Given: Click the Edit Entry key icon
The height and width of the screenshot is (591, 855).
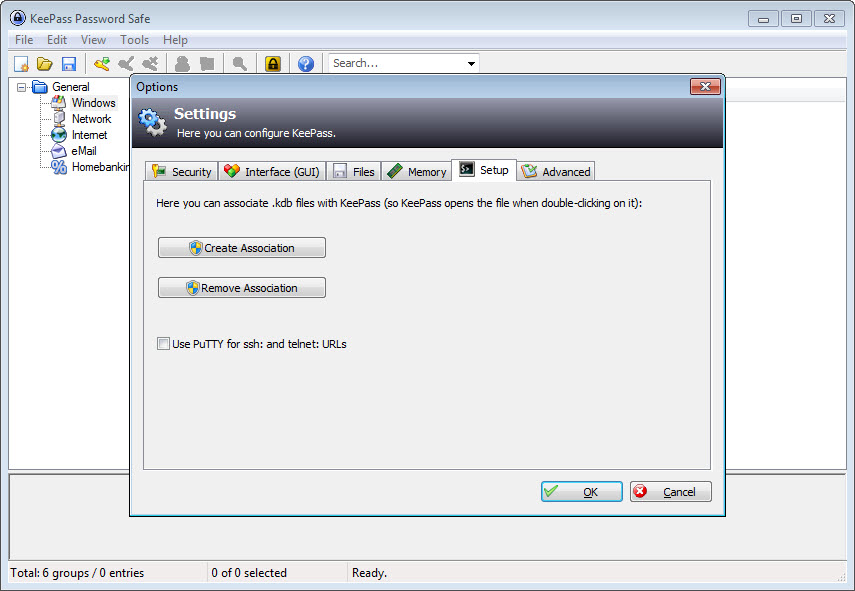Looking at the screenshot, I should click(126, 64).
